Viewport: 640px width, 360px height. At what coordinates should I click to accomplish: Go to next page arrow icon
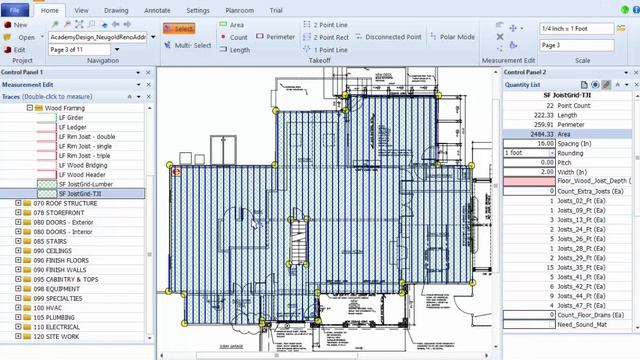127,24
